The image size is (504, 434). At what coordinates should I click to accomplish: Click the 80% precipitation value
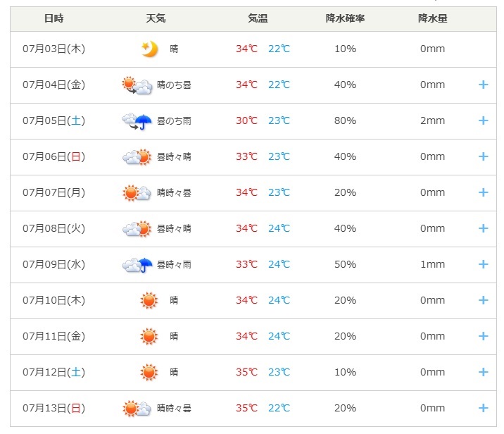click(345, 120)
